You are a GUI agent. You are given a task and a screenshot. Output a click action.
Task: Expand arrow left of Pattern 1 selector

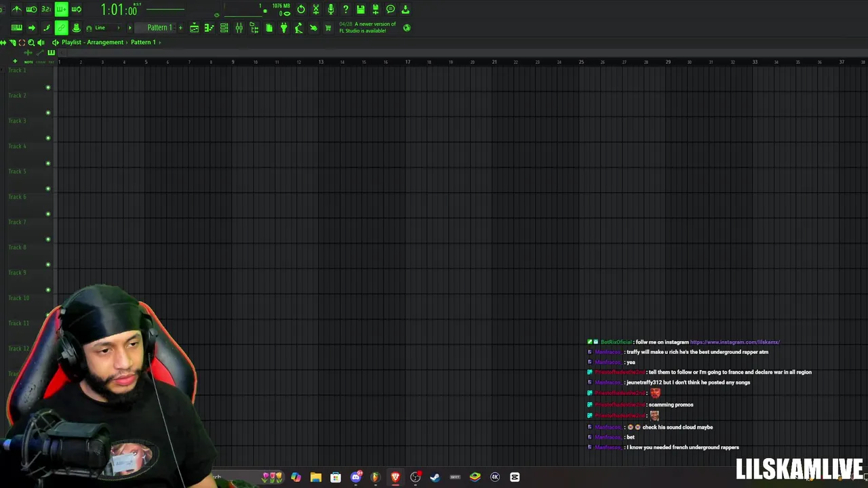[130, 28]
